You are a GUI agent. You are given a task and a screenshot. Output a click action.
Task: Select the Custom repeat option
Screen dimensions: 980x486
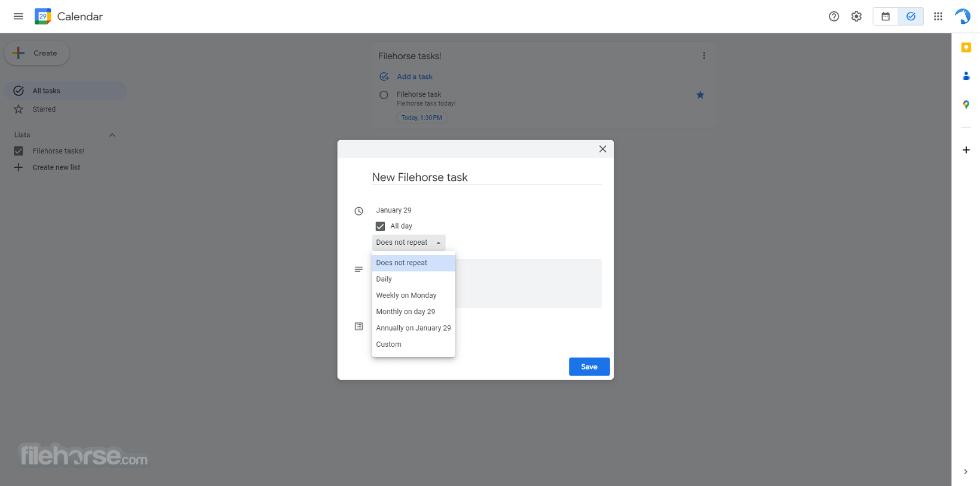414,344
